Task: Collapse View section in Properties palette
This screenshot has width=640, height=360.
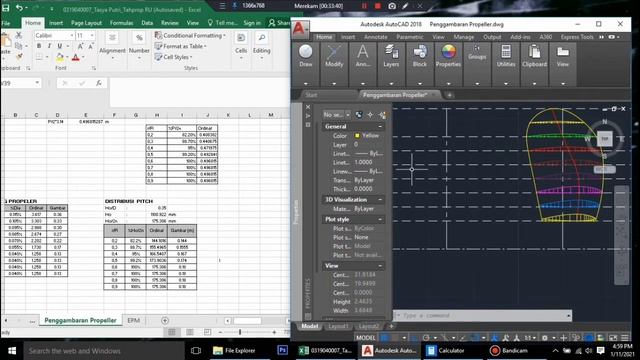Action: (x=380, y=266)
